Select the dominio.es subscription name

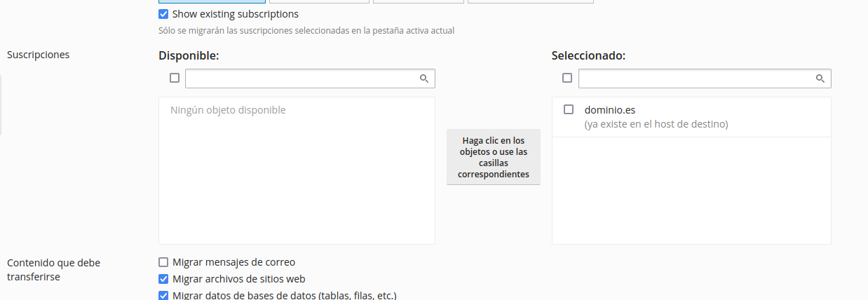click(610, 109)
